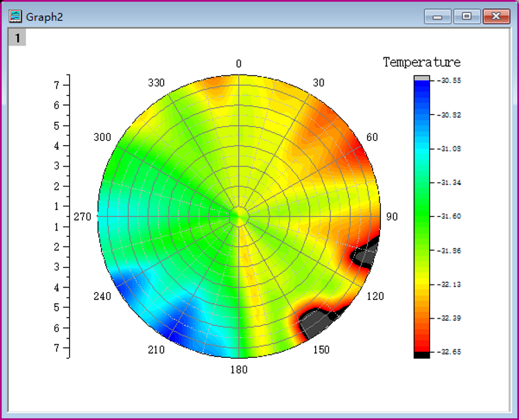
Task: Click the -32.65 color scale label
Action: [449, 352]
